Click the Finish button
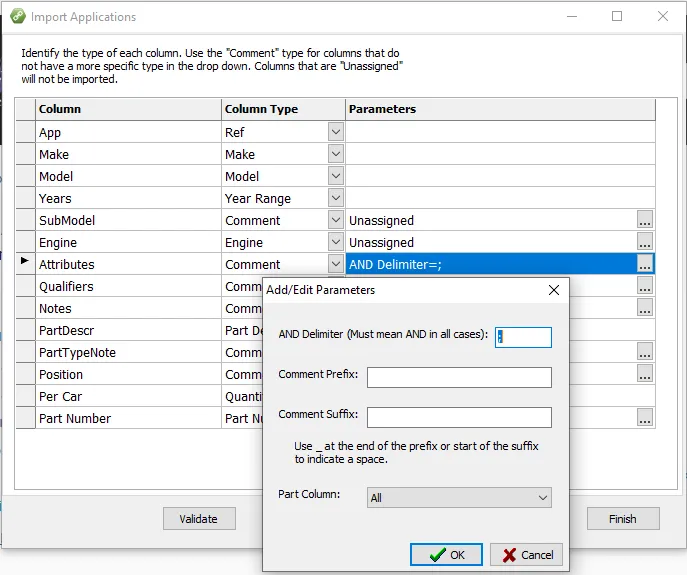 (x=622, y=519)
